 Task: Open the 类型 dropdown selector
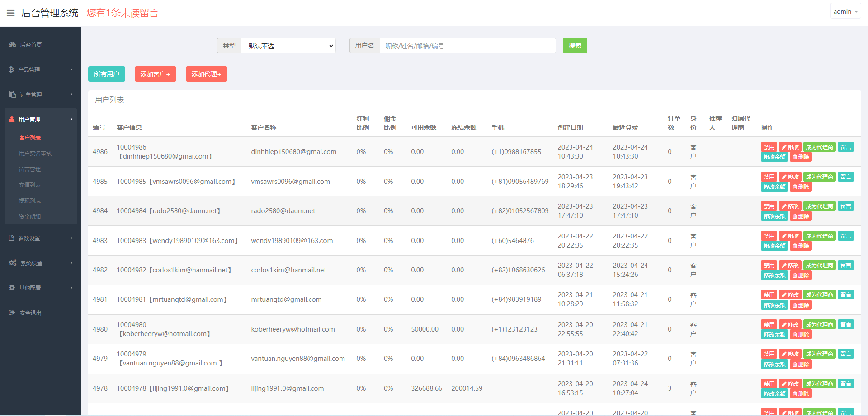[288, 46]
